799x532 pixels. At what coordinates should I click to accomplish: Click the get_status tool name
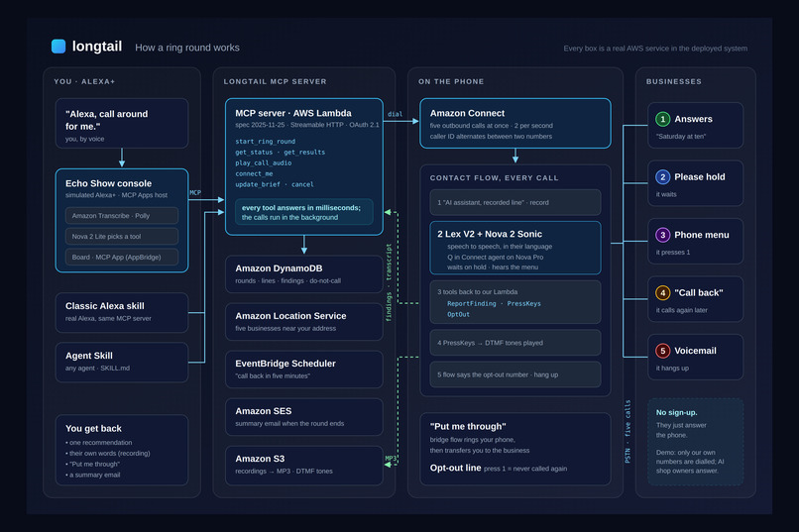254,153
